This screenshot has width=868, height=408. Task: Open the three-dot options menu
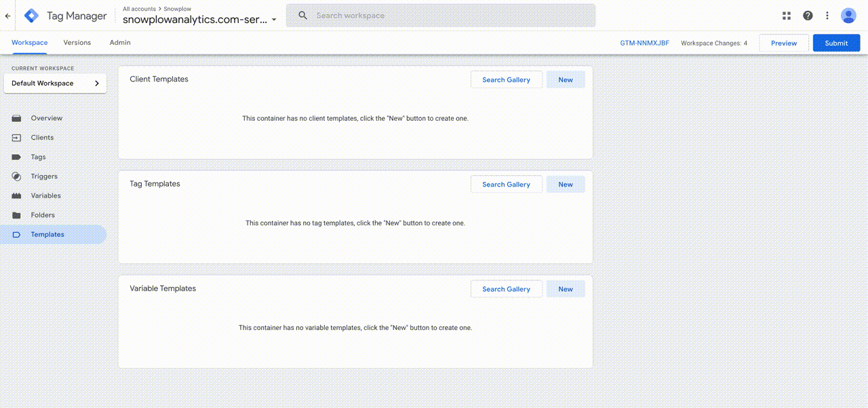(x=827, y=15)
